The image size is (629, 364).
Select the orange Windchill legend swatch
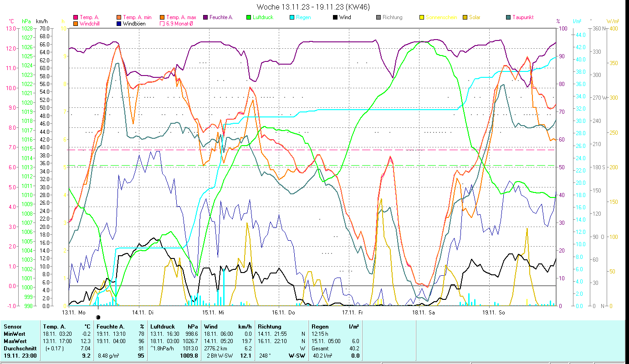(x=75, y=24)
